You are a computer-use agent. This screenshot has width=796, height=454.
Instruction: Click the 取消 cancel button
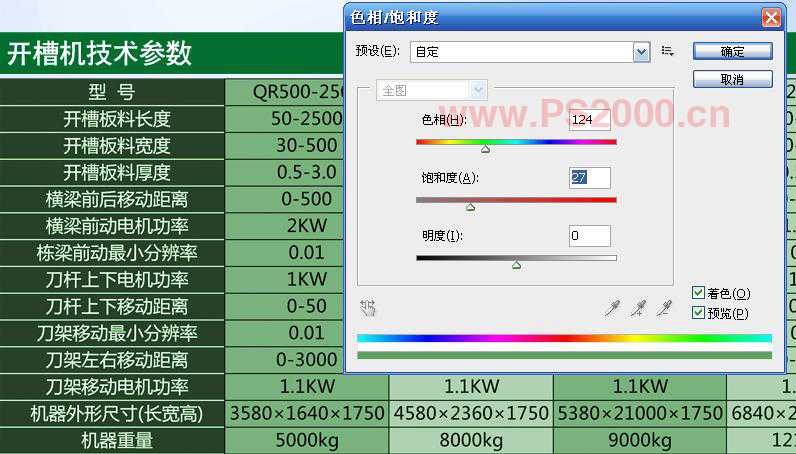pos(733,79)
